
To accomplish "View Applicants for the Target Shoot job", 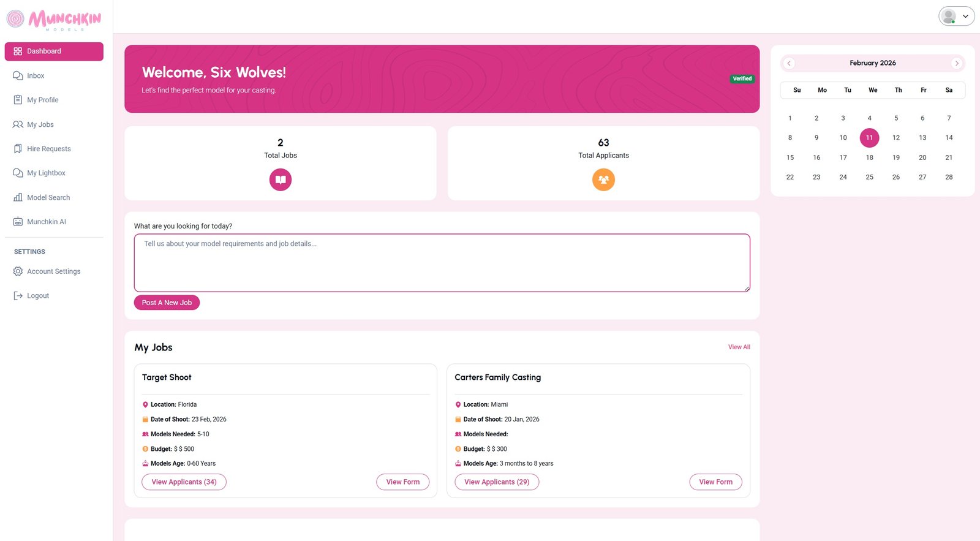I will (184, 482).
